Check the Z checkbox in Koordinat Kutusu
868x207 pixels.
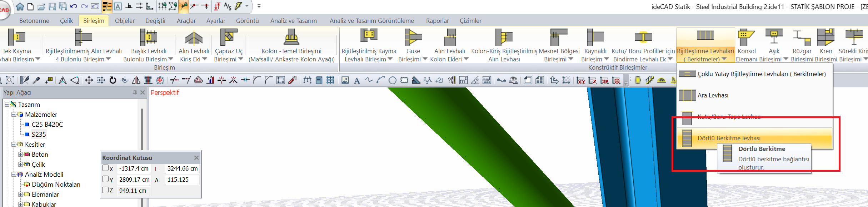[105, 190]
